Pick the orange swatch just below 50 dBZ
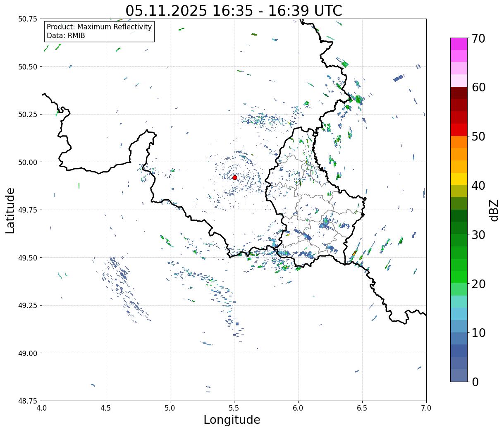This screenshot has height=430, width=504. pos(459,142)
